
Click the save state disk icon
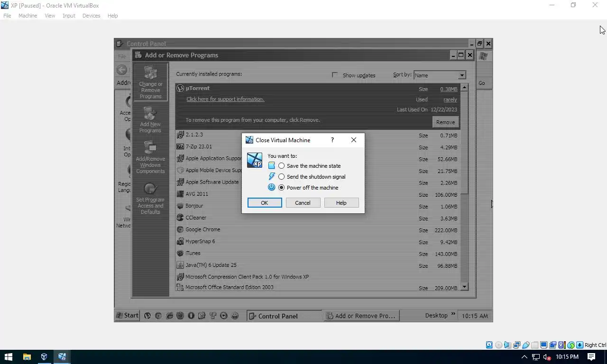point(271,165)
